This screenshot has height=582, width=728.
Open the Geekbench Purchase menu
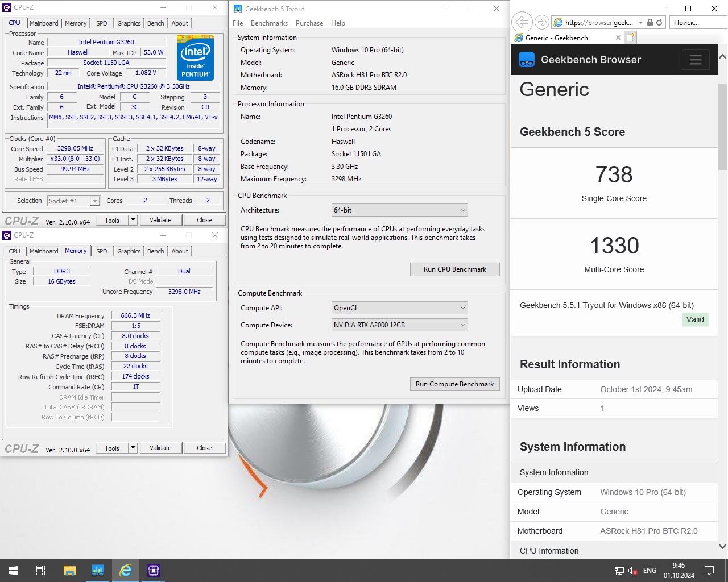point(309,23)
